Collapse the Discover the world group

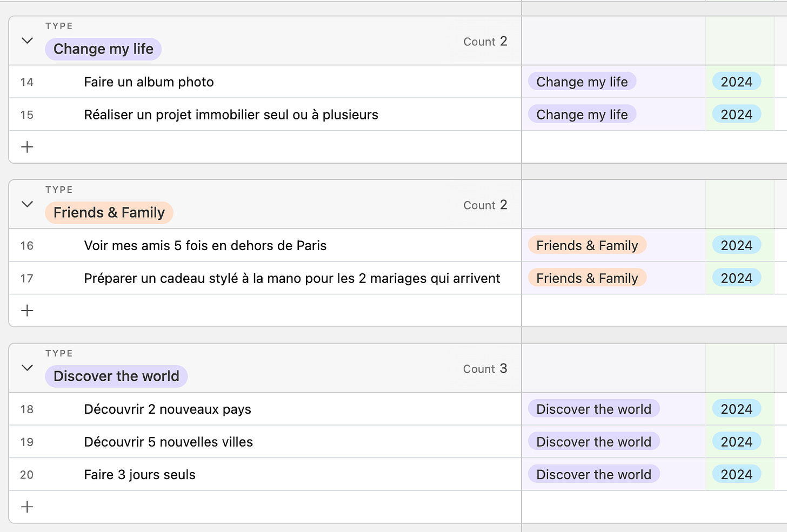(27, 368)
